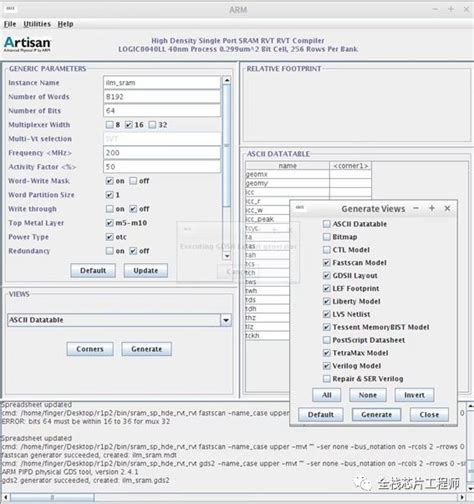Viewport: 474px width, 504px height.
Task: Uncheck Liberty Model checkbox
Action: point(327,301)
